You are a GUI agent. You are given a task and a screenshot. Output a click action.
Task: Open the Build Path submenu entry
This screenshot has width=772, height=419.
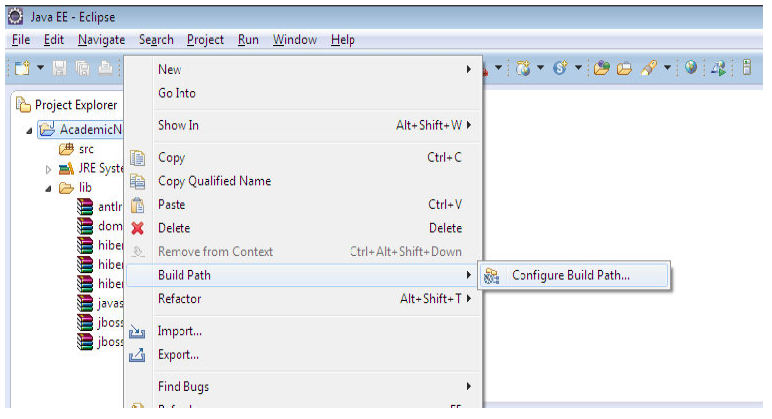184,275
